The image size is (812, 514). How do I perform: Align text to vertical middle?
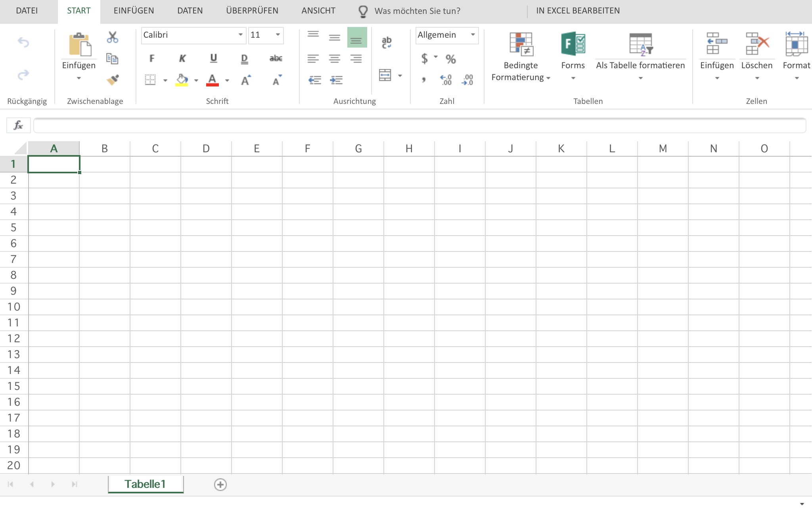[x=335, y=37]
